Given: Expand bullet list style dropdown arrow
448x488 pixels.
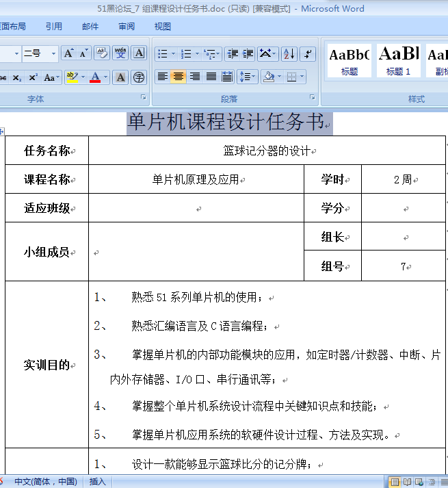Looking at the screenshot, I should pyautogui.click(x=173, y=54).
